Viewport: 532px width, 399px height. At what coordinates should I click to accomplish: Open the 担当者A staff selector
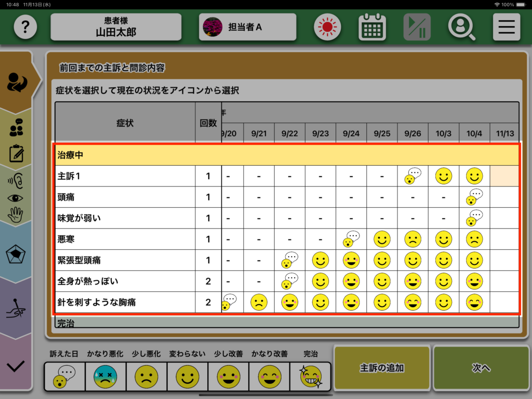click(247, 27)
